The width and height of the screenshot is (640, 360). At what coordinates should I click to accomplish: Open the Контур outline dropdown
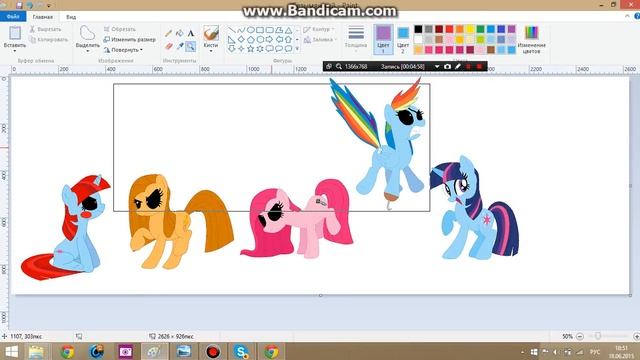[x=319, y=29]
